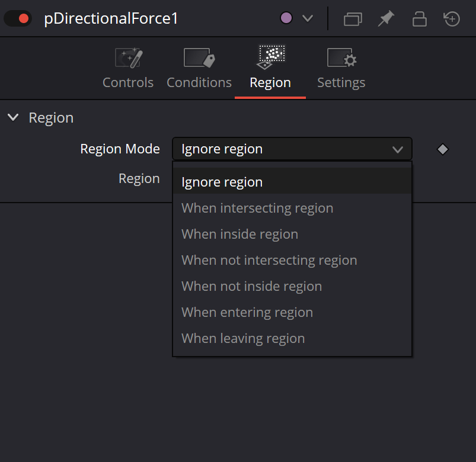Click the Region Mode keyframe diamond
This screenshot has width=476, height=462.
pos(443,149)
